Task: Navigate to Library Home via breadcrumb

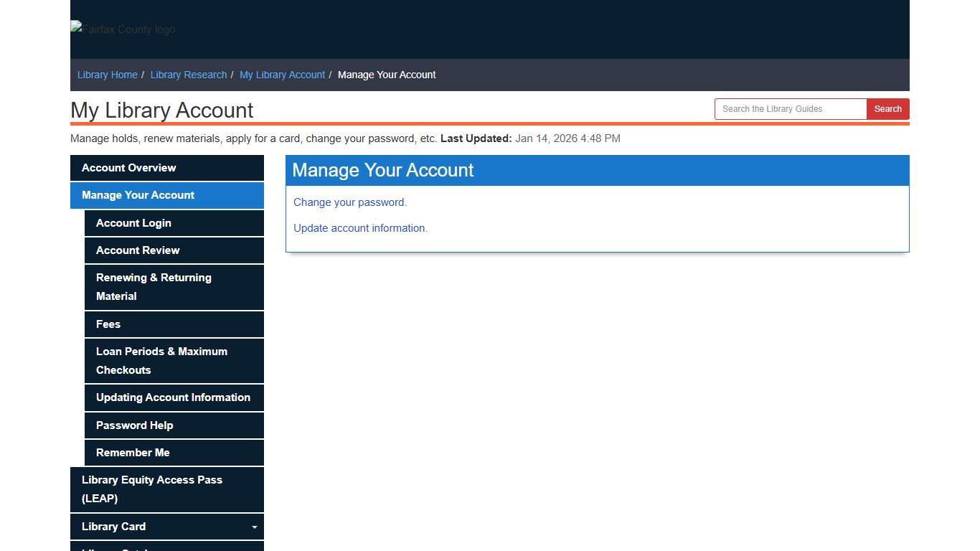Action: pyautogui.click(x=107, y=75)
